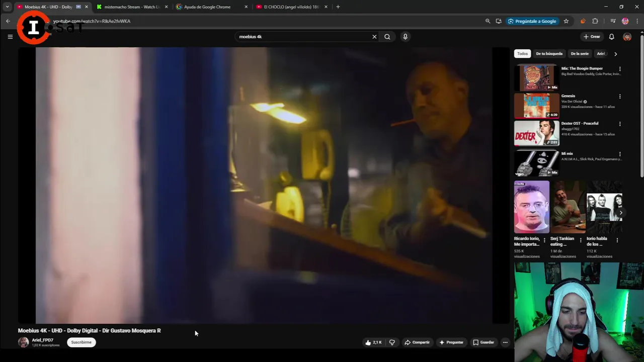Screen dimensions: 644x362
Task: Click the Vox Dei Oficial channel name
Action: click(x=572, y=102)
